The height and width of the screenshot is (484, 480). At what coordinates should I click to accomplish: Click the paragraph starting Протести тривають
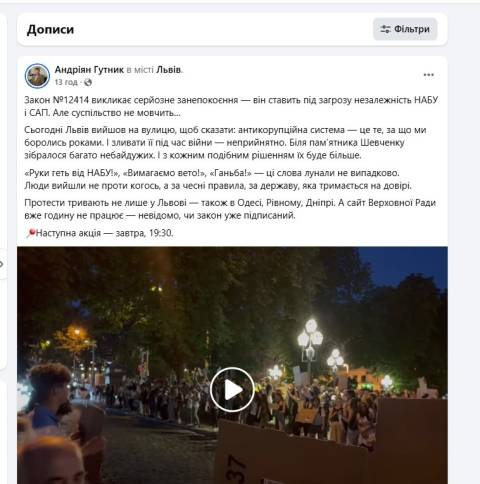[x=230, y=209]
